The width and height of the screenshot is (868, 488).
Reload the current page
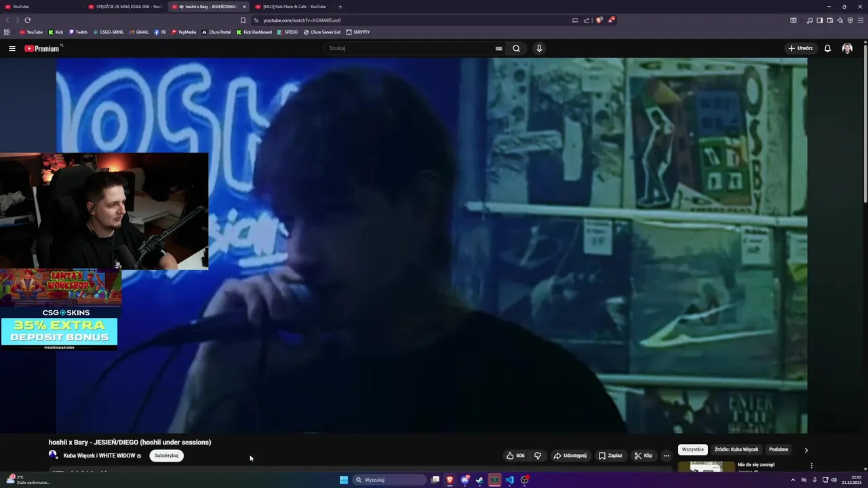pos(28,20)
